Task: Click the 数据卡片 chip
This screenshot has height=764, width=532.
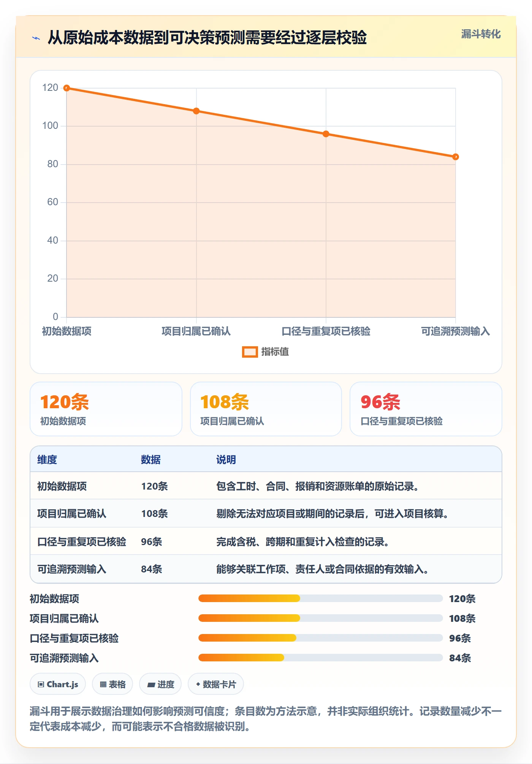Action: pyautogui.click(x=216, y=684)
